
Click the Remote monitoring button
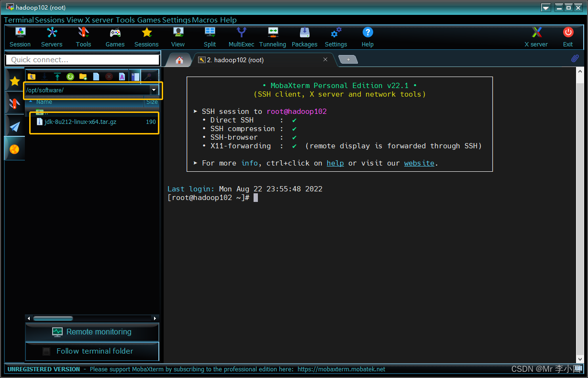point(92,332)
